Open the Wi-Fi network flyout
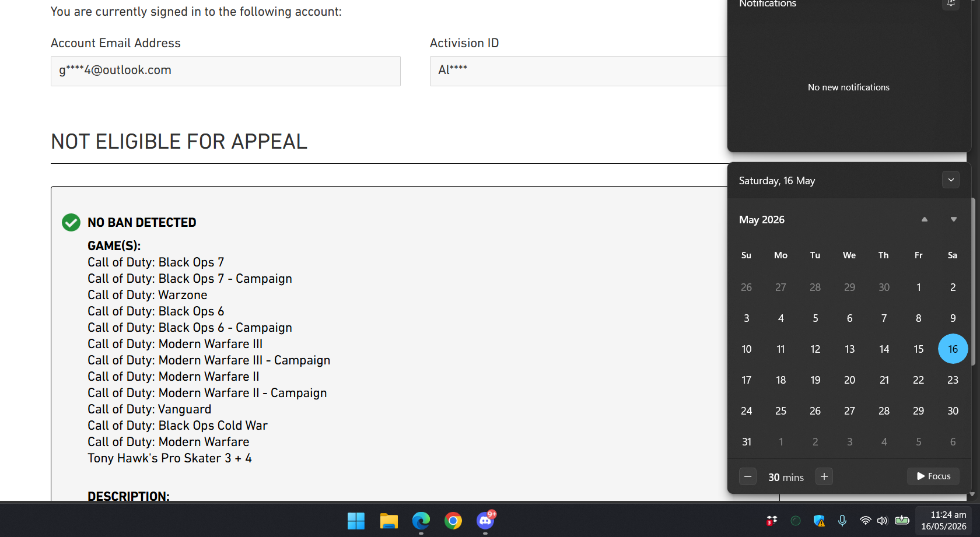The width and height of the screenshot is (980, 537). (866, 521)
